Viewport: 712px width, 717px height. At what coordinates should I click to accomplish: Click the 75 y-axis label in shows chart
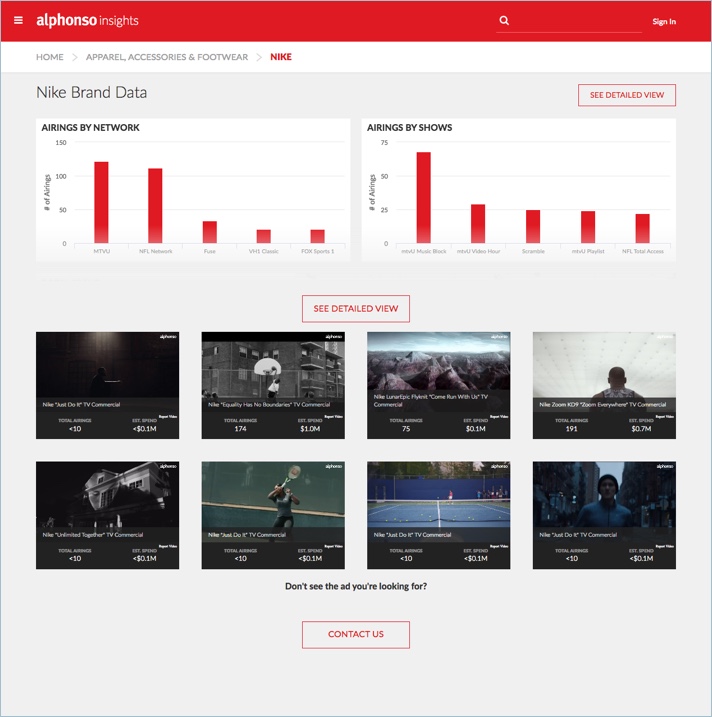pyautogui.click(x=384, y=143)
